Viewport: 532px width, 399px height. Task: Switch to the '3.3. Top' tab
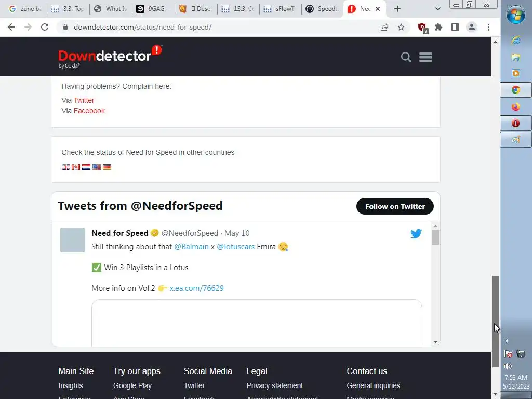(69, 9)
